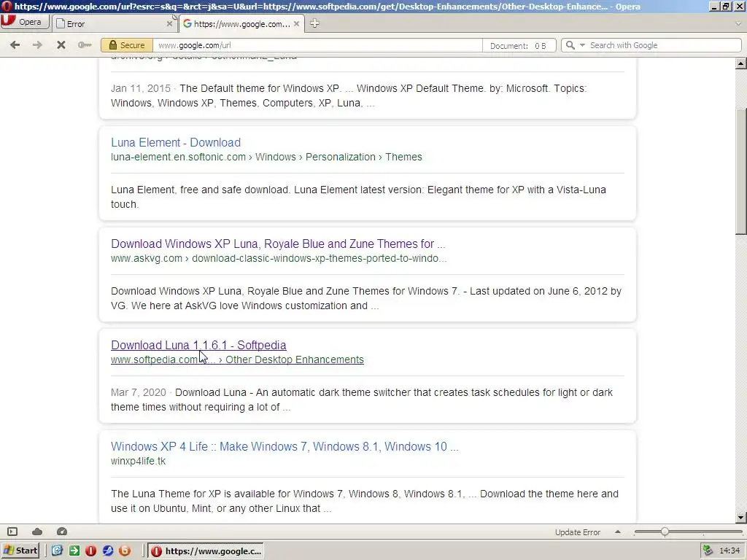Open a new tab with plus icon
Viewport: 747px width, 560px height.
click(315, 23)
